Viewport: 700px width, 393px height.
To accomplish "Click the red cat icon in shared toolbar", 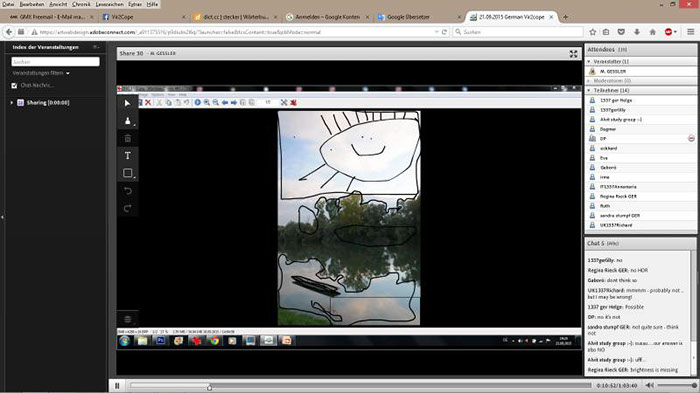I will 293,103.
